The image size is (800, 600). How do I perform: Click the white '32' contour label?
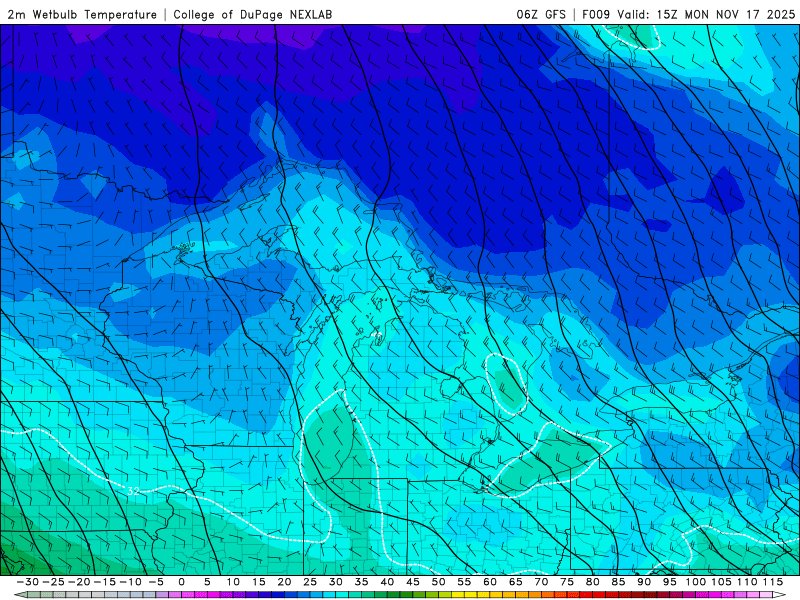coord(133,491)
